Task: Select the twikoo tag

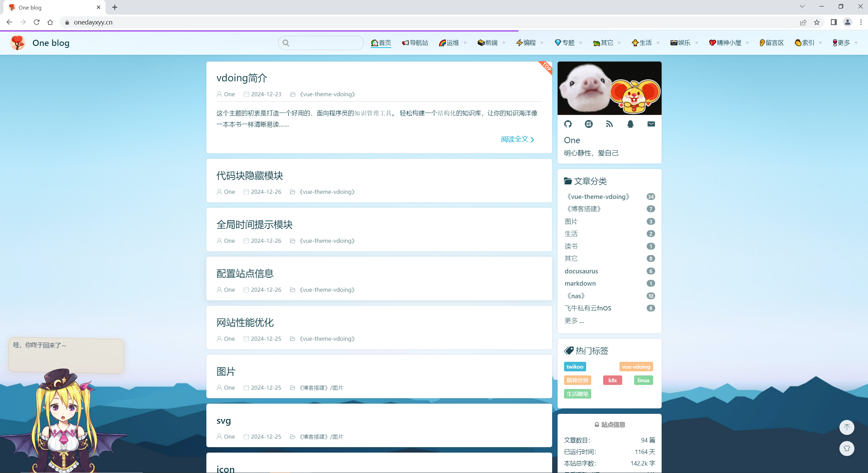Action: pos(575,367)
